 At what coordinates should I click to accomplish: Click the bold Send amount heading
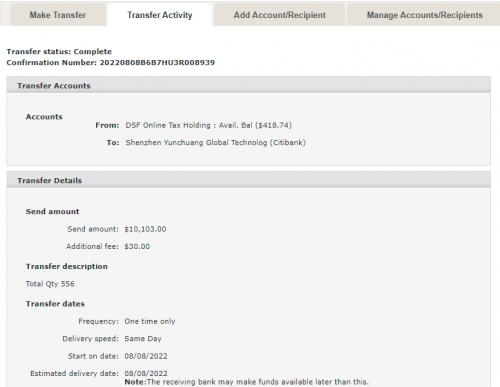tap(52, 212)
